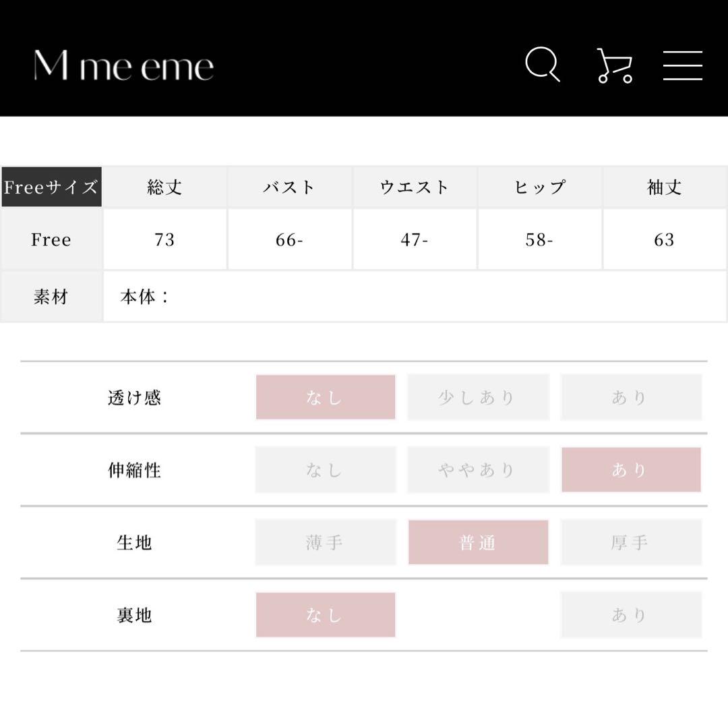The height and width of the screenshot is (721, 728).
Task: Click the バスト column header
Action: pyautogui.click(x=290, y=187)
